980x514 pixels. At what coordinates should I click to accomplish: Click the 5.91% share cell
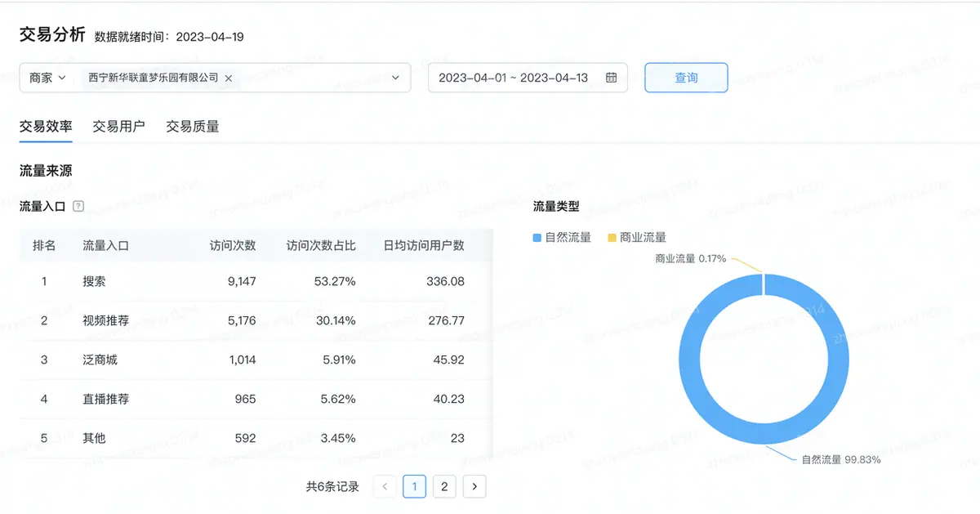[338, 360]
